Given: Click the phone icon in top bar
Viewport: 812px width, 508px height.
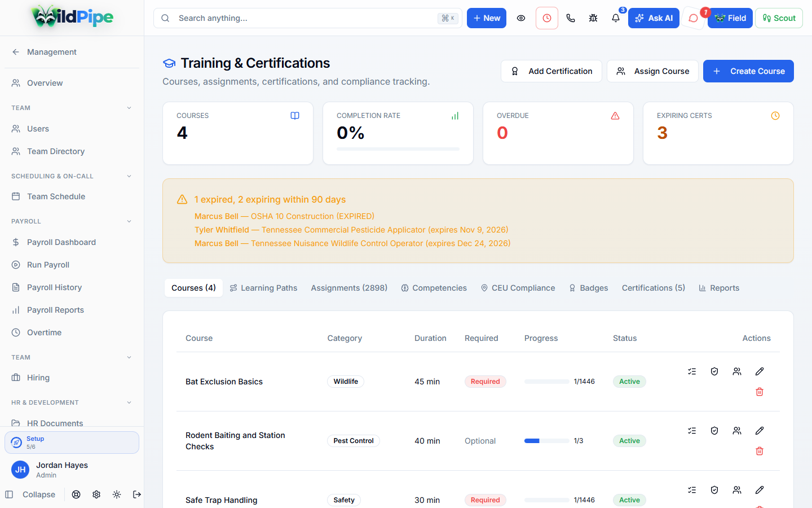Looking at the screenshot, I should pyautogui.click(x=571, y=18).
